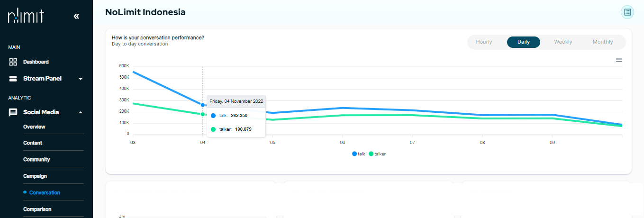Click the 'Day to day conversation' subtitle
Image resolution: width=644 pixels, height=218 pixels.
coord(140,44)
